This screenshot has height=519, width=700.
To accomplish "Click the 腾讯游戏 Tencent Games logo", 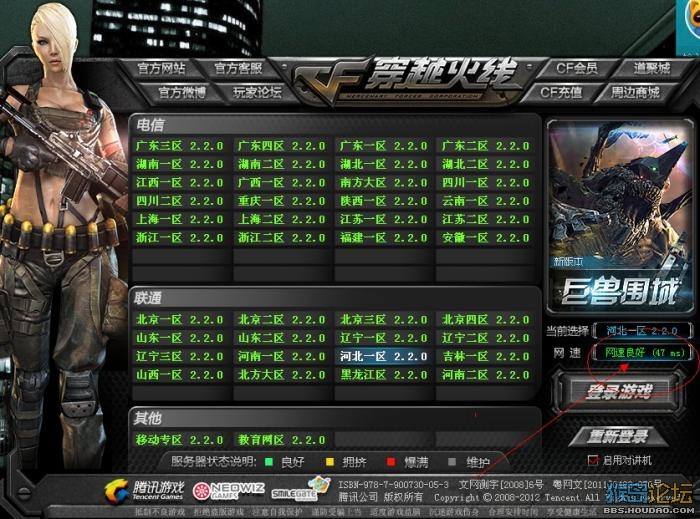I will [x=144, y=490].
